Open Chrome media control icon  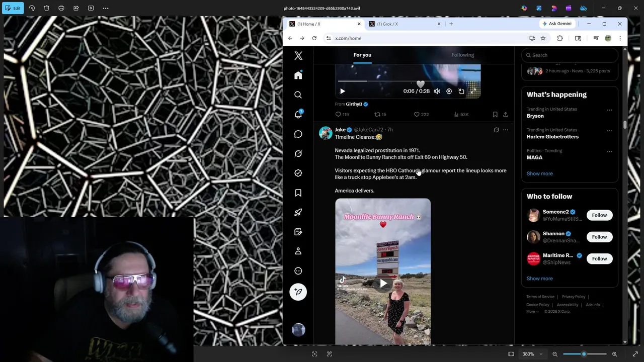596,38
